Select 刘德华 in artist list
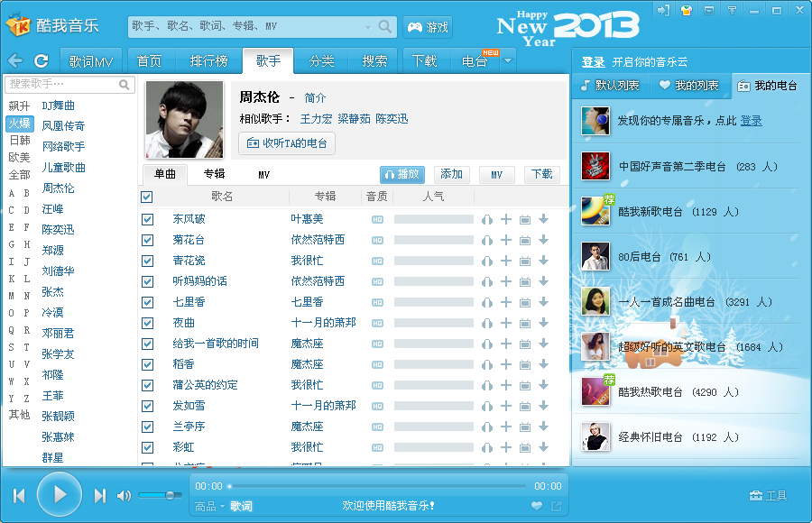The height and width of the screenshot is (523, 812). pyautogui.click(x=58, y=271)
